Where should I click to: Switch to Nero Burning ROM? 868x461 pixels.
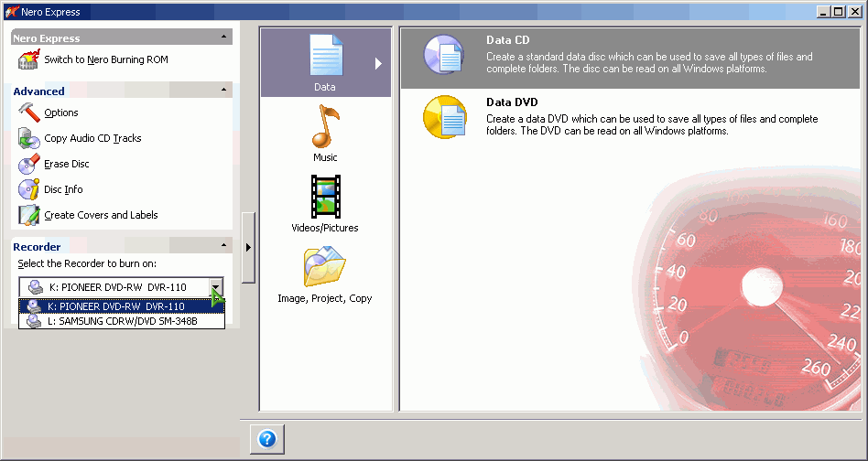click(105, 59)
